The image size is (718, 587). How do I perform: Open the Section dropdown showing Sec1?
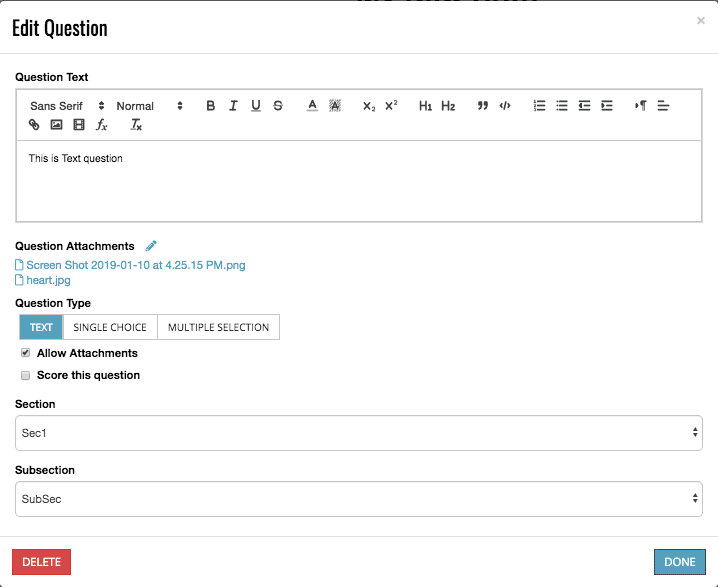(x=359, y=433)
